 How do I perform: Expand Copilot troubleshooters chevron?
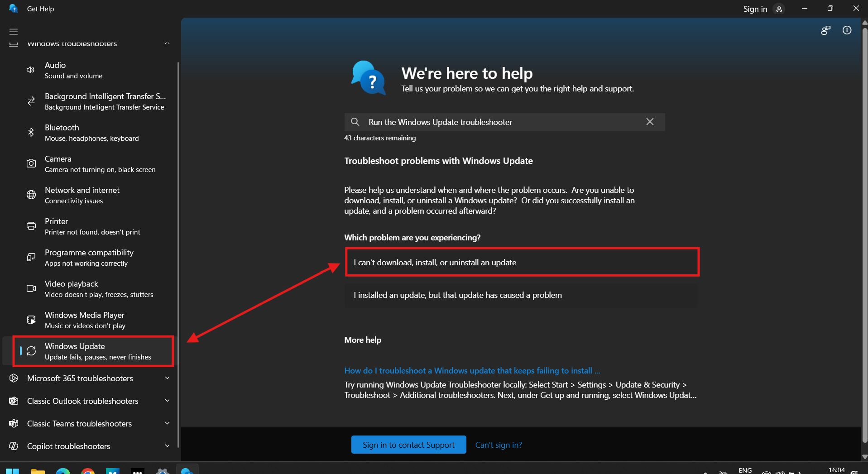point(167,446)
